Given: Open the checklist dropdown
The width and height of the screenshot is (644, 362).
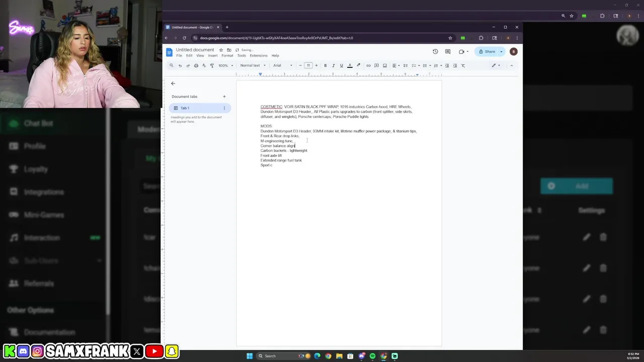Looking at the screenshot, I should click(x=415, y=65).
